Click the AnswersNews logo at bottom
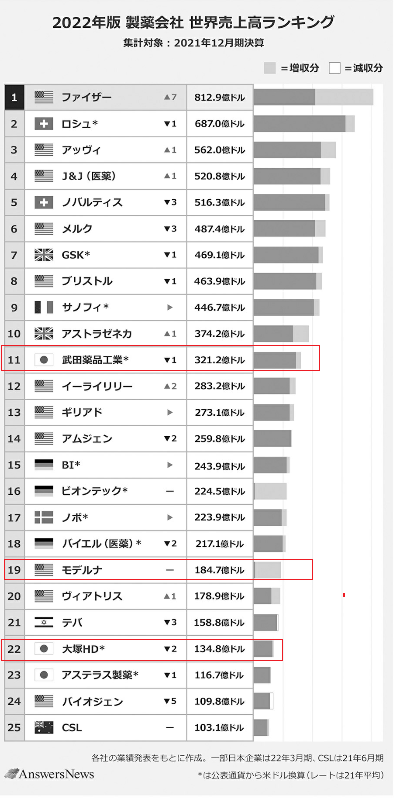 pos(48,774)
